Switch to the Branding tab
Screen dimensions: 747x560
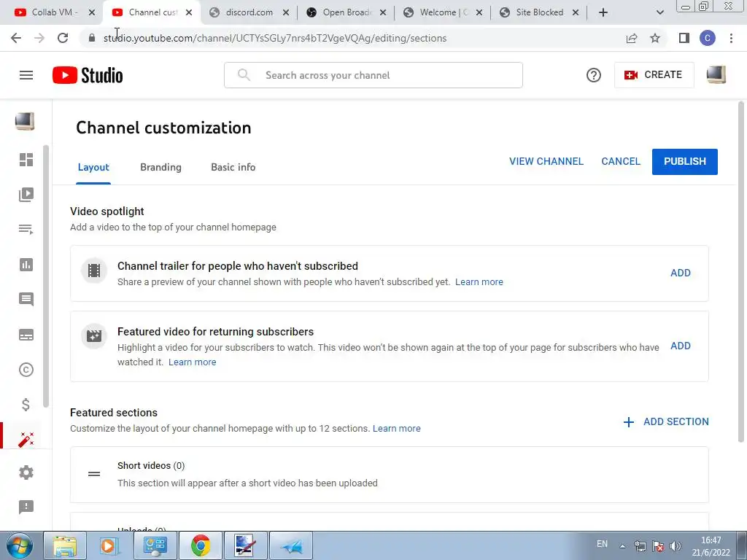coord(160,167)
